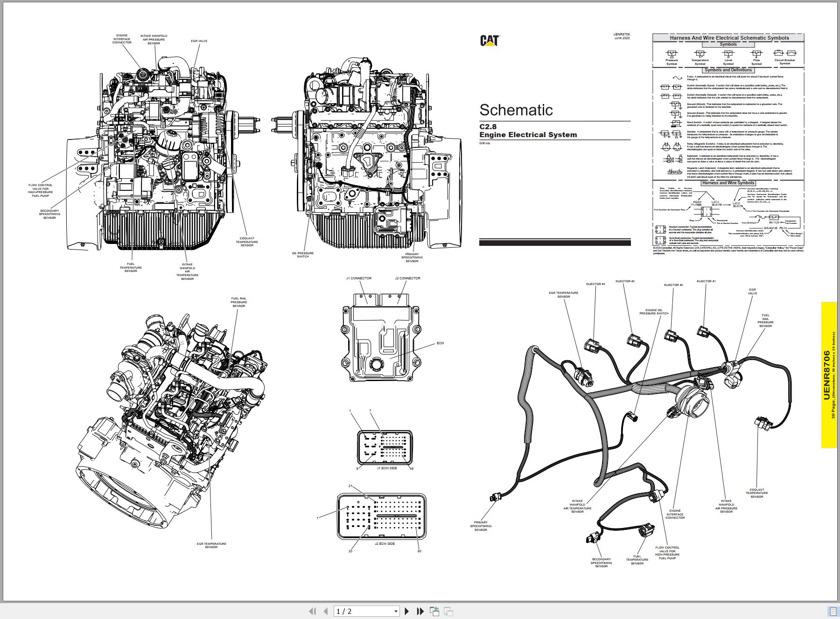Click the Harness and Wire Symbols subheading

pos(728,183)
